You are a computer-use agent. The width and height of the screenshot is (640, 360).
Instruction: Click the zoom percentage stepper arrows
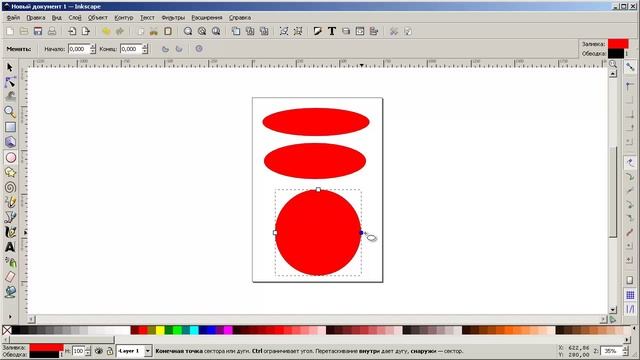(x=625, y=351)
